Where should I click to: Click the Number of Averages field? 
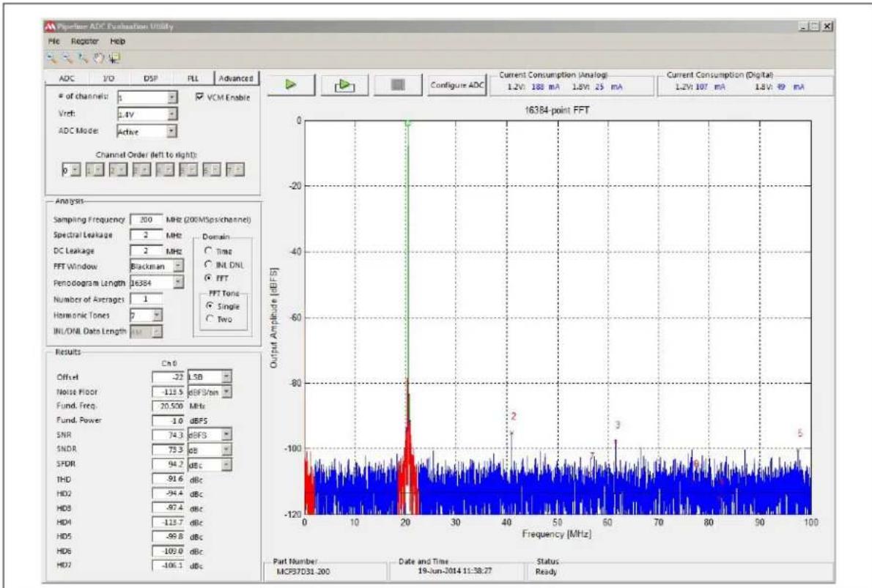click(147, 299)
